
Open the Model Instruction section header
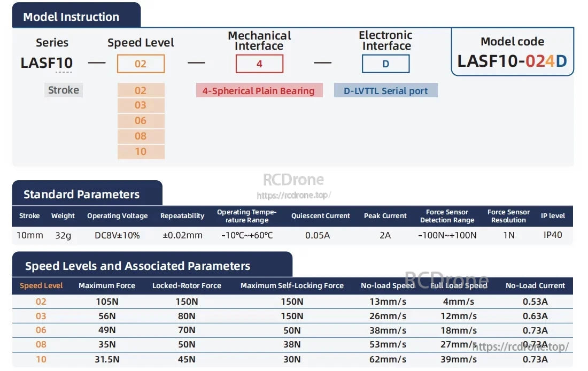tap(71, 16)
